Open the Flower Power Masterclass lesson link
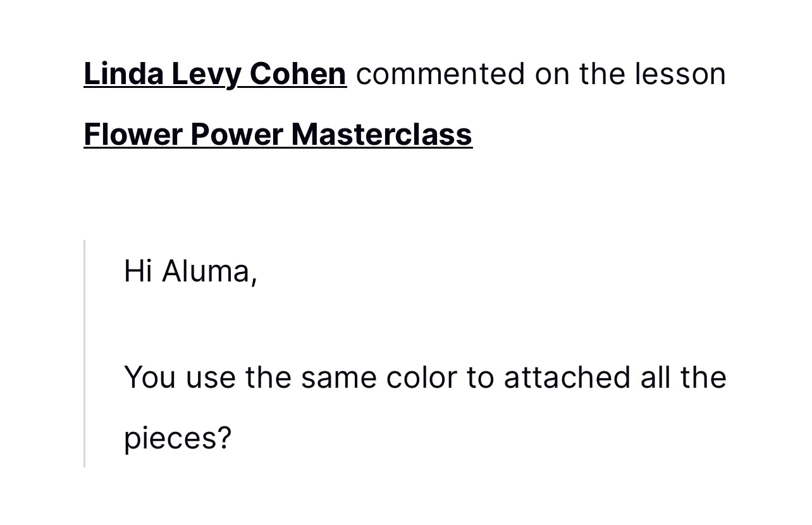 [x=278, y=135]
